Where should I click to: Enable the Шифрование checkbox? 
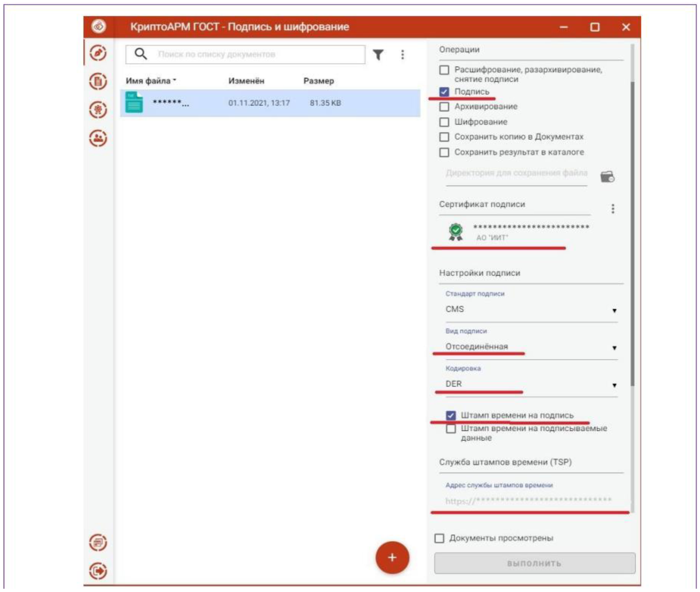click(x=444, y=122)
